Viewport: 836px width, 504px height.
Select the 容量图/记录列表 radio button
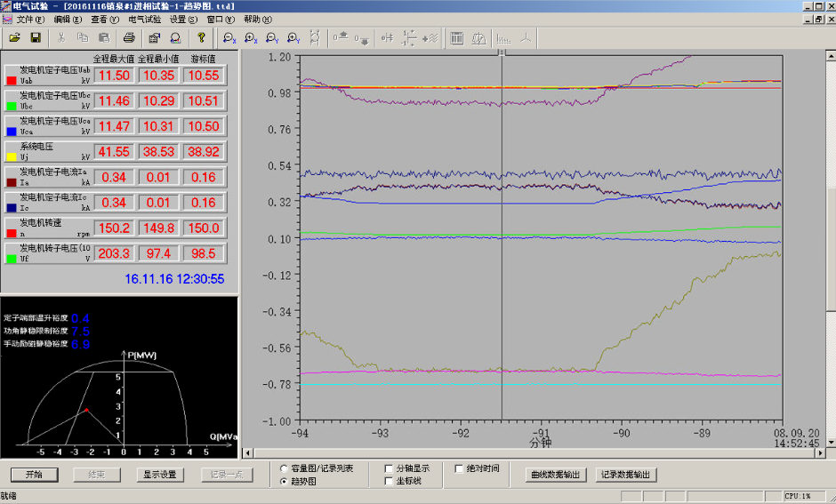click(x=284, y=468)
